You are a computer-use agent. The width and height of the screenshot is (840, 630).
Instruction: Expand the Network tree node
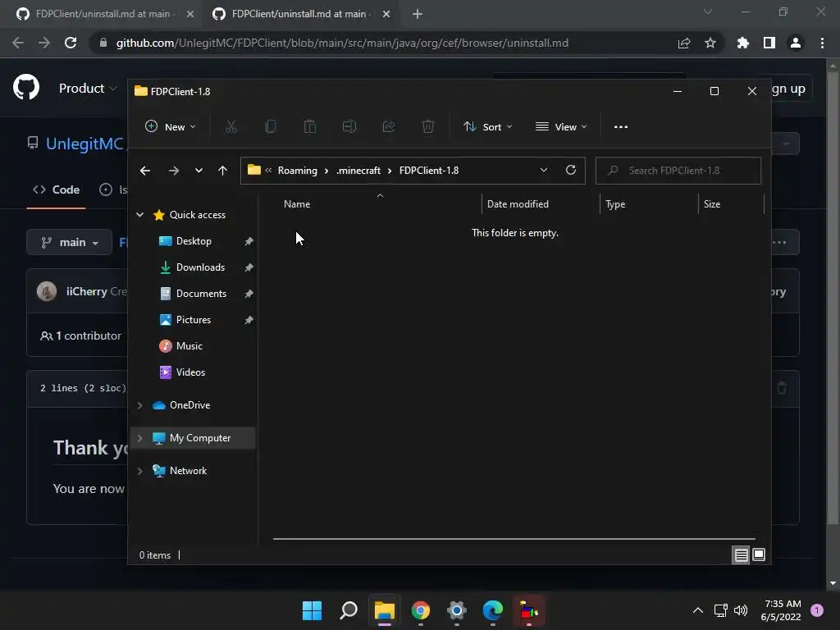[139, 471]
